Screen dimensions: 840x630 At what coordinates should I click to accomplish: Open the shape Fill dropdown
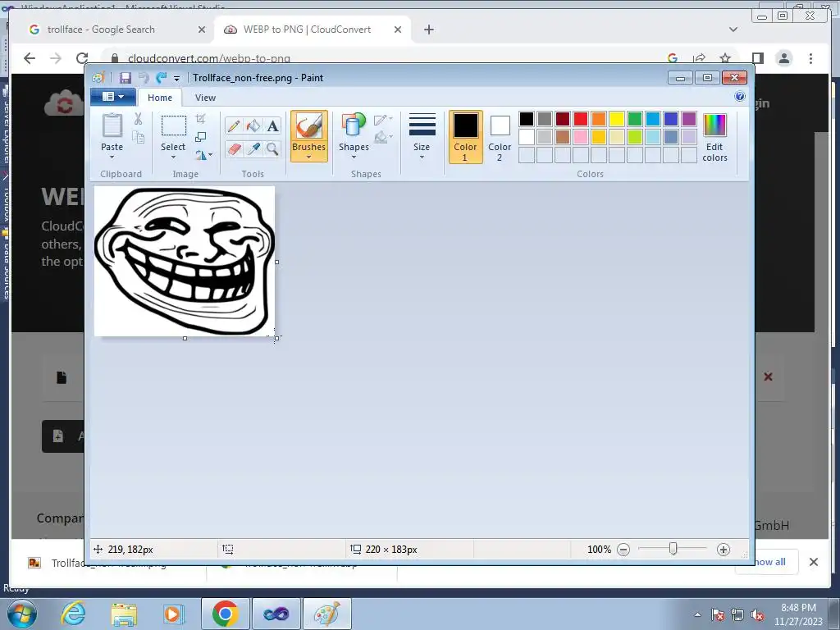[383, 137]
